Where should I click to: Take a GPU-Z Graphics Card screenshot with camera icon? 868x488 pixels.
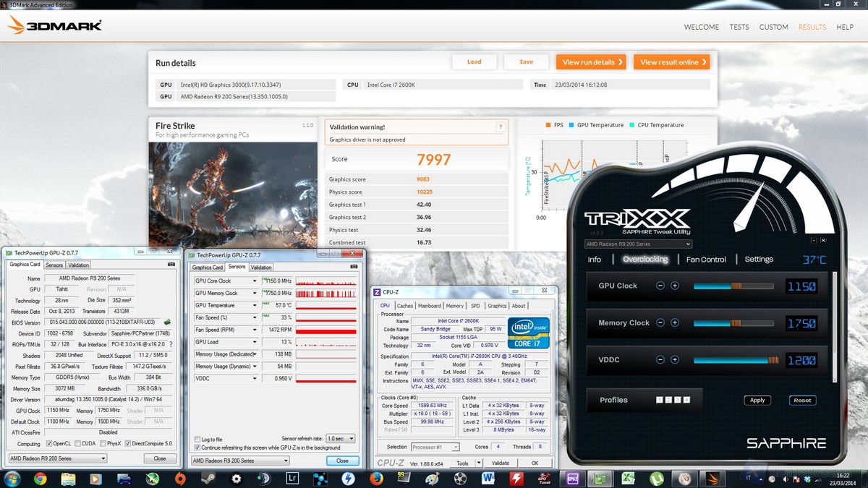(x=171, y=265)
